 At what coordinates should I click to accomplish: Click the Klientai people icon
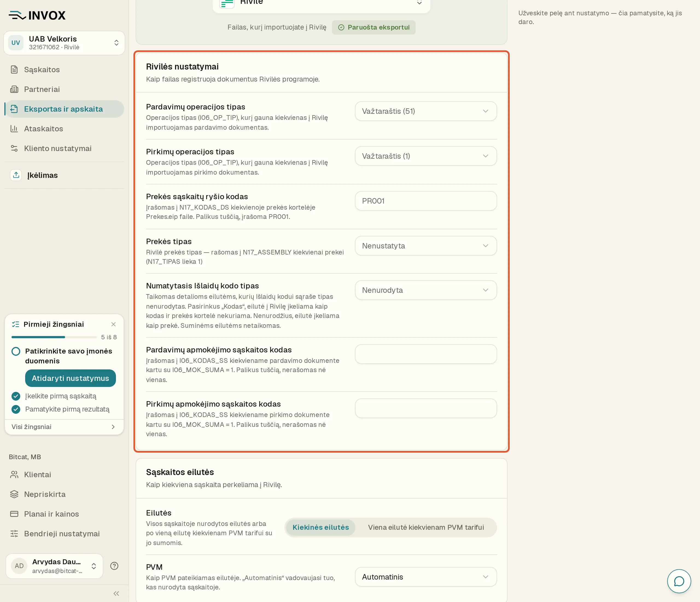click(14, 474)
